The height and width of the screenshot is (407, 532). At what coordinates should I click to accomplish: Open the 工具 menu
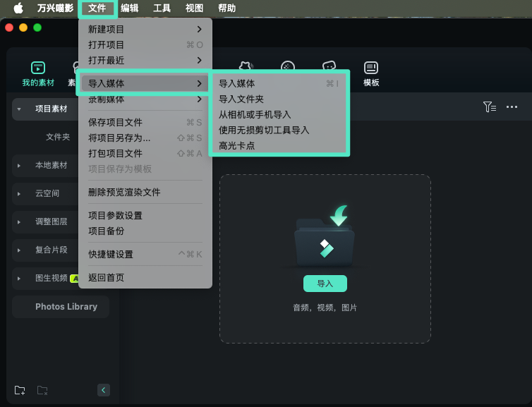[162, 8]
